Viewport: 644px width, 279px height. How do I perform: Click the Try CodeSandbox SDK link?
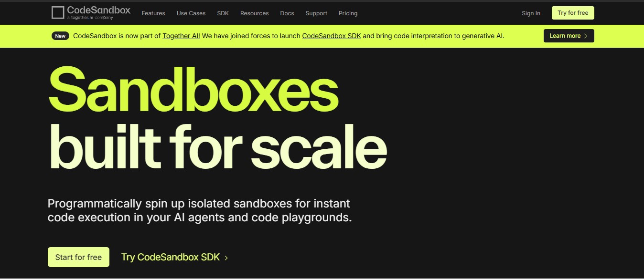(171, 257)
